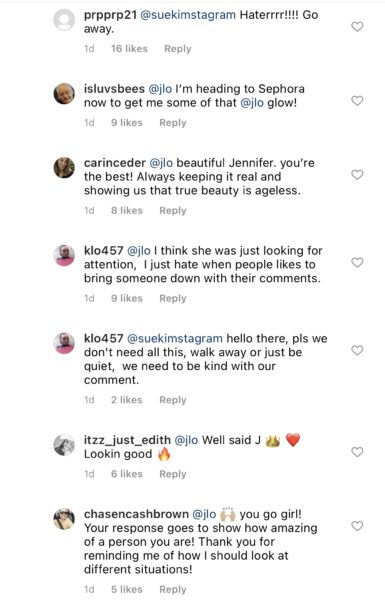Reply to prpprp21's comment
The height and width of the screenshot is (600, 385).
178,49
